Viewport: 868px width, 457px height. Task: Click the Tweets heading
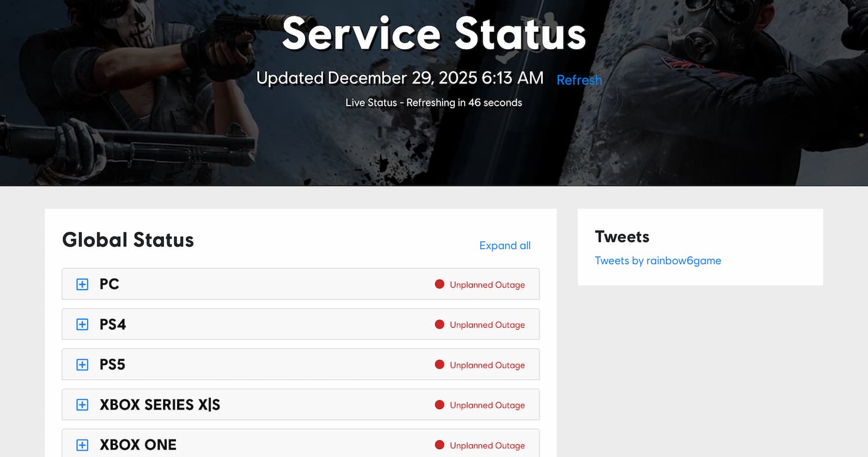[x=622, y=236]
